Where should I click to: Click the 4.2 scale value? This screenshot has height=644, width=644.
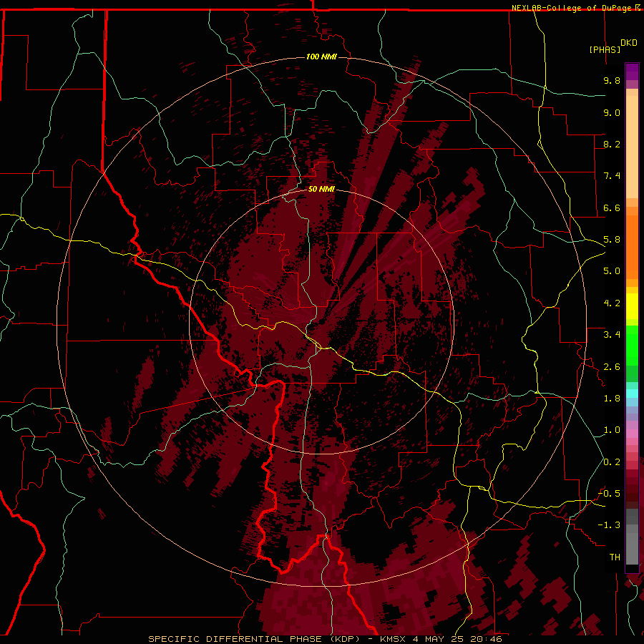[x=612, y=303]
